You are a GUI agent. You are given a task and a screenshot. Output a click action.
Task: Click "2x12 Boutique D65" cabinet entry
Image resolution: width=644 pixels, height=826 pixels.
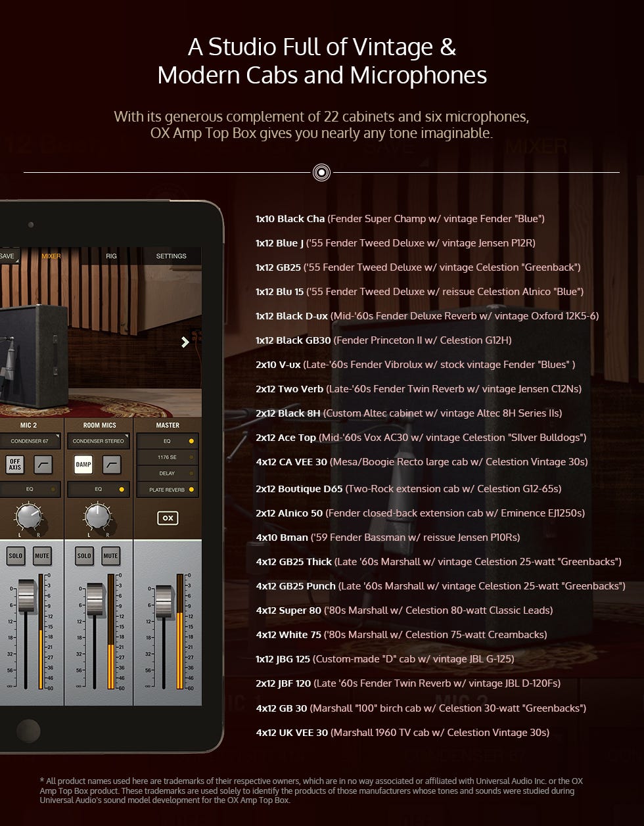tap(409, 489)
